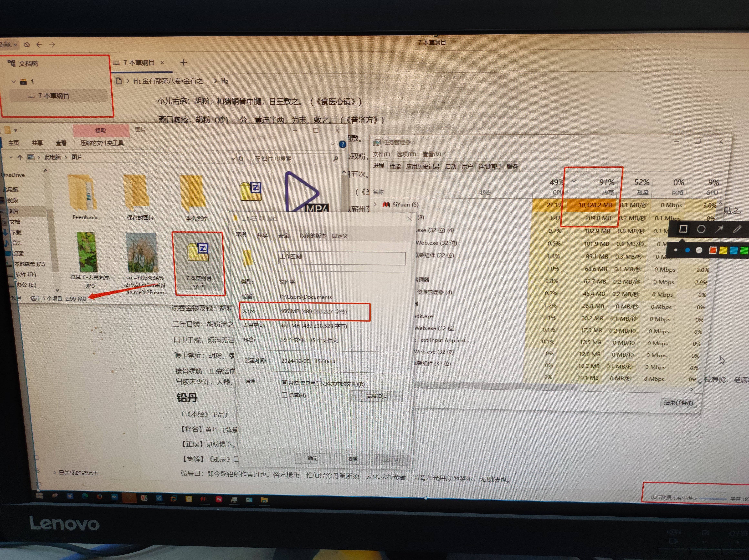Screen dimensions: 749x560
Task: Select the pen tool in the annotation toolbar
Action: click(737, 229)
